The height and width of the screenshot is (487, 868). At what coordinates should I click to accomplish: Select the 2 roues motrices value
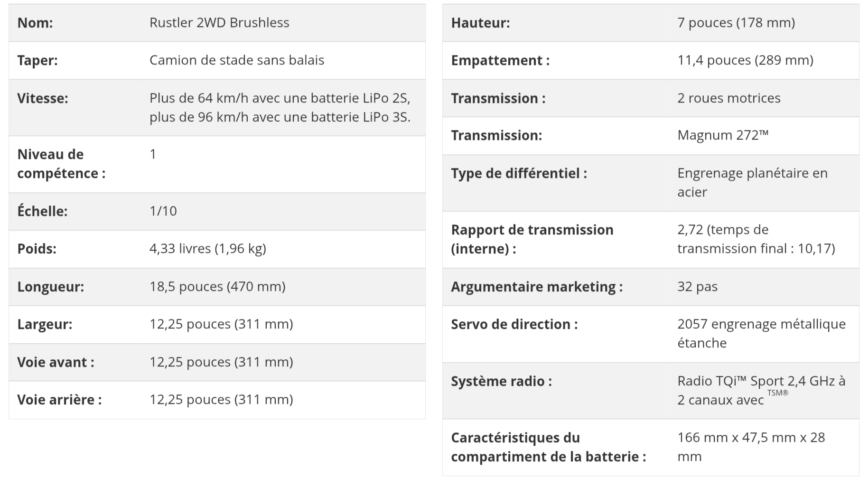729,98
